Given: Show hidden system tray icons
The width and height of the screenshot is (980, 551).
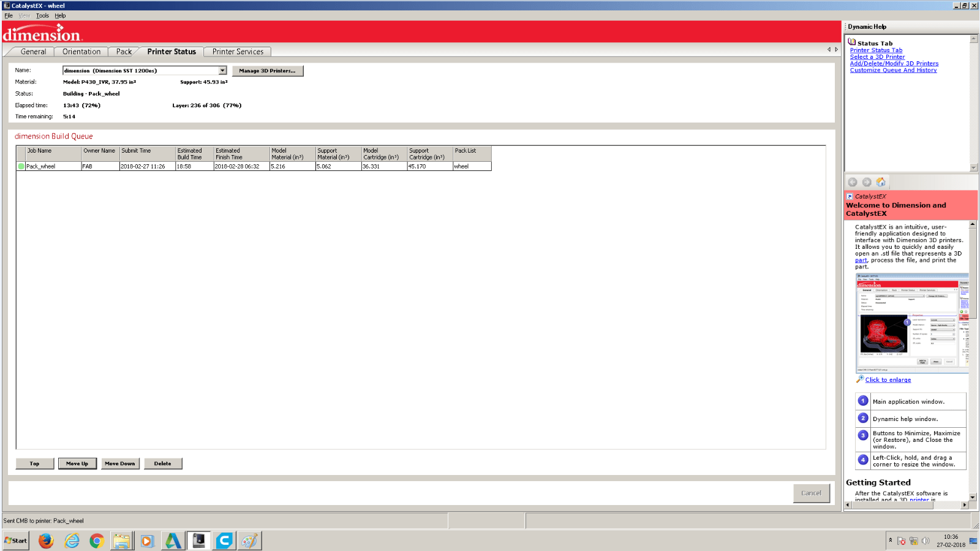Looking at the screenshot, I should pos(891,540).
